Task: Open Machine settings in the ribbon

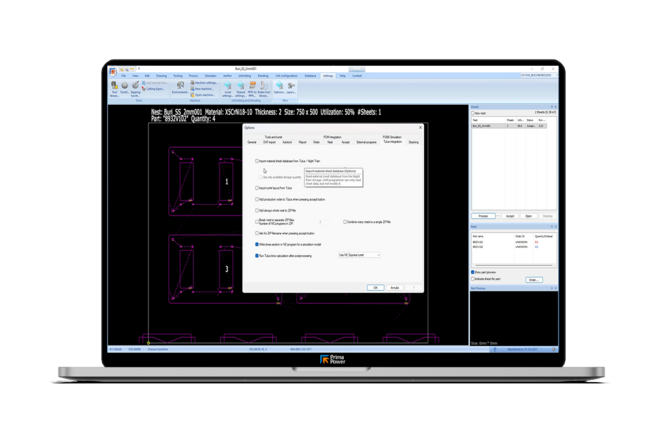Action: pyautogui.click(x=204, y=83)
